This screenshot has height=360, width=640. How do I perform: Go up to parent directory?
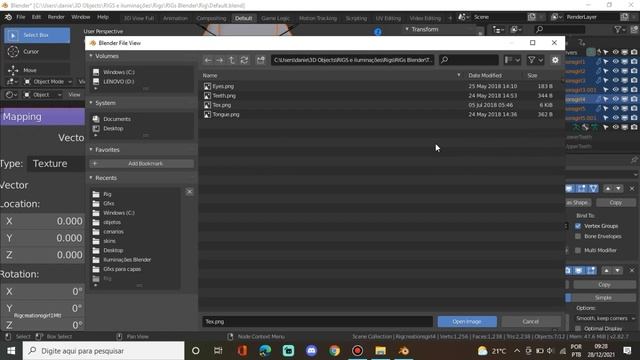tap(232, 60)
